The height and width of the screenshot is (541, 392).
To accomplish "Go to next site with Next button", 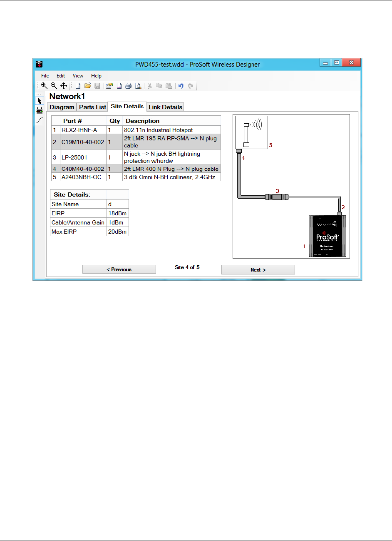I will (x=258, y=270).
